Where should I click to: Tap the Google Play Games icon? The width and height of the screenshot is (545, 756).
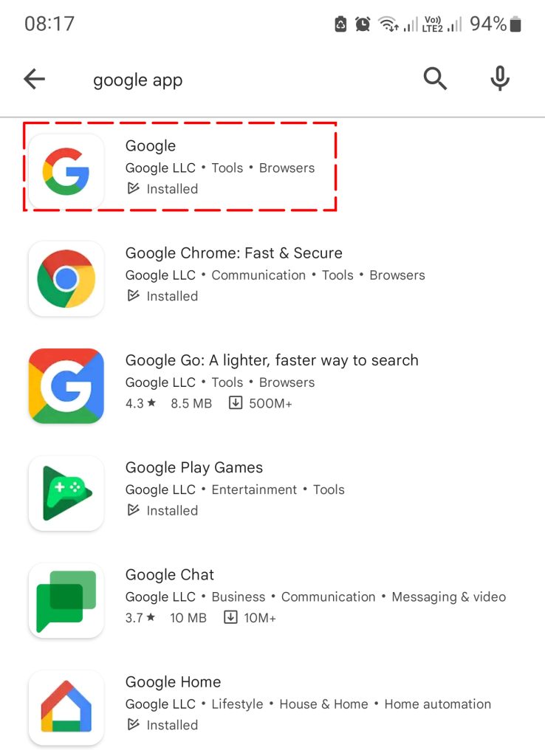pyautogui.click(x=66, y=493)
